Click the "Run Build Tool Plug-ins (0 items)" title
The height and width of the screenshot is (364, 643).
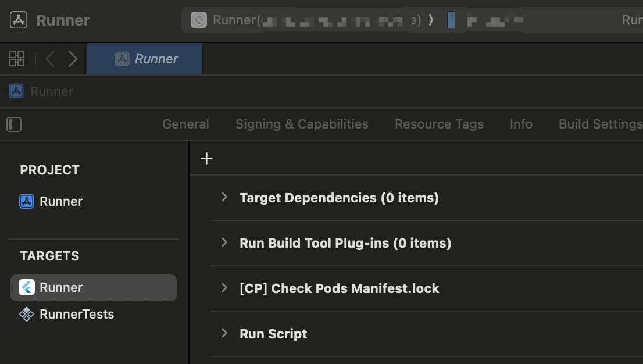pyautogui.click(x=345, y=243)
